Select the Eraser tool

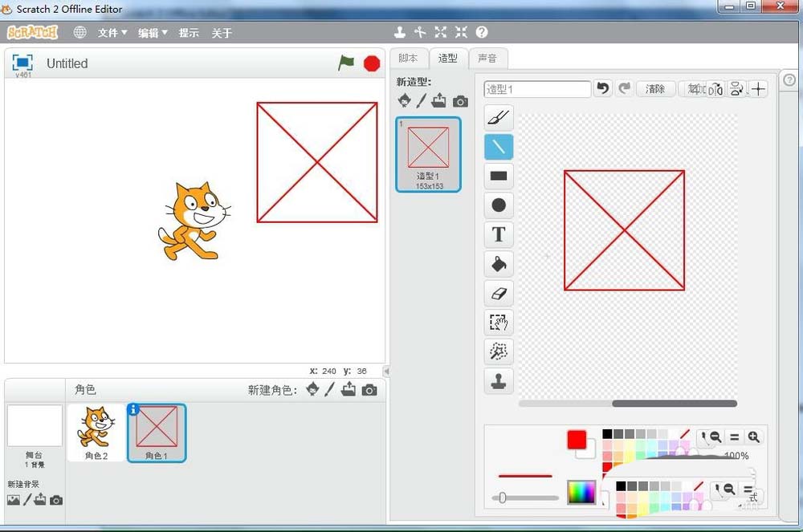[499, 293]
